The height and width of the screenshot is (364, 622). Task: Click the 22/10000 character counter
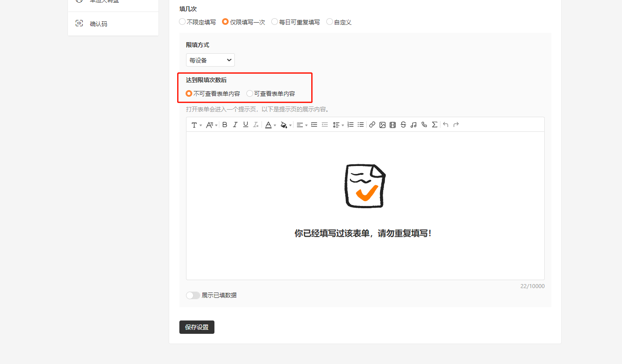532,286
